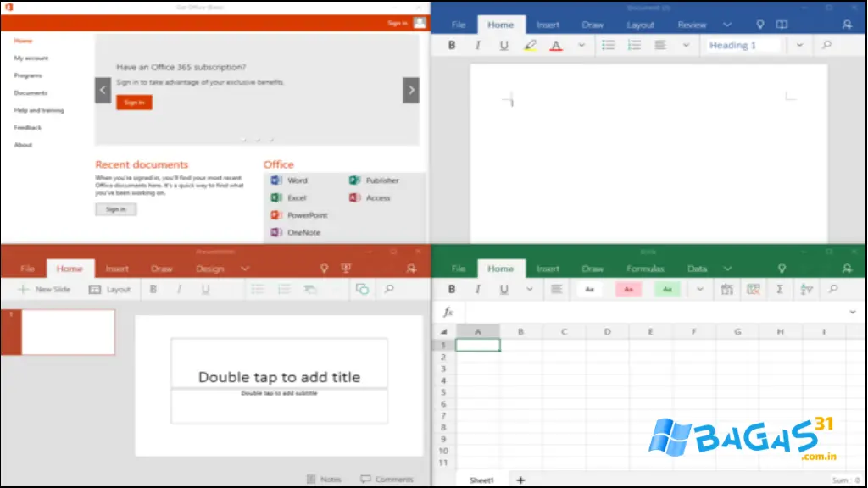This screenshot has width=868, height=488.
Task: Expand the Excel formula bar chevron
Action: point(853,312)
